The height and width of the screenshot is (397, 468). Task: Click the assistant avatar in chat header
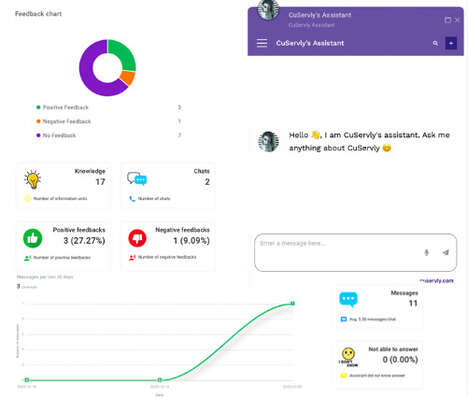268,9
